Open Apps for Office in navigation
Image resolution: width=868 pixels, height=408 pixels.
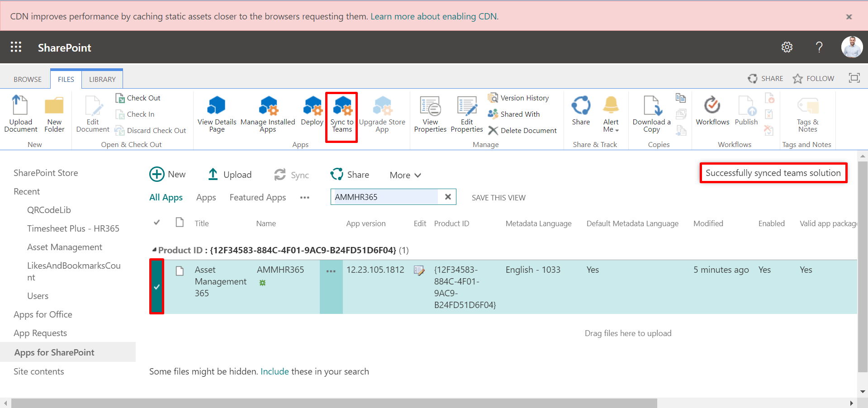(43, 314)
